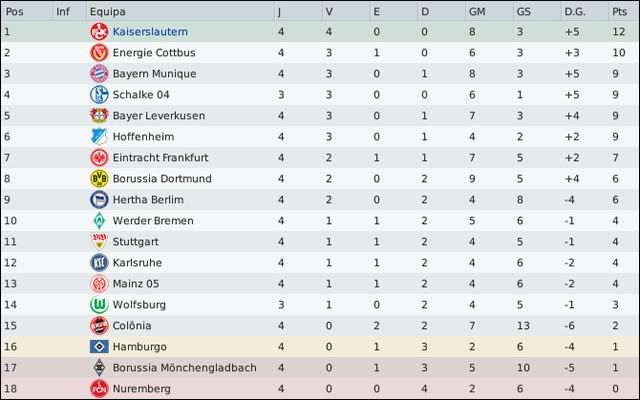Select the Nuremberg row in standings
Image resolution: width=640 pixels, height=400 pixels.
coord(320,389)
